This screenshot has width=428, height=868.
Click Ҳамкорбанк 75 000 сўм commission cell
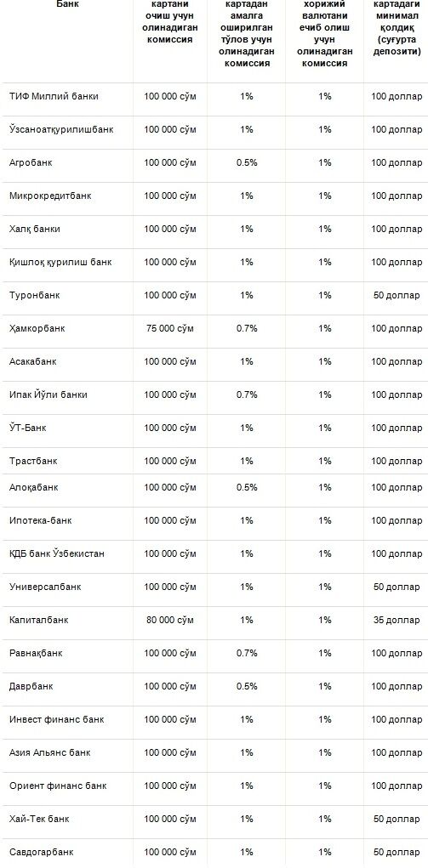[169, 329]
